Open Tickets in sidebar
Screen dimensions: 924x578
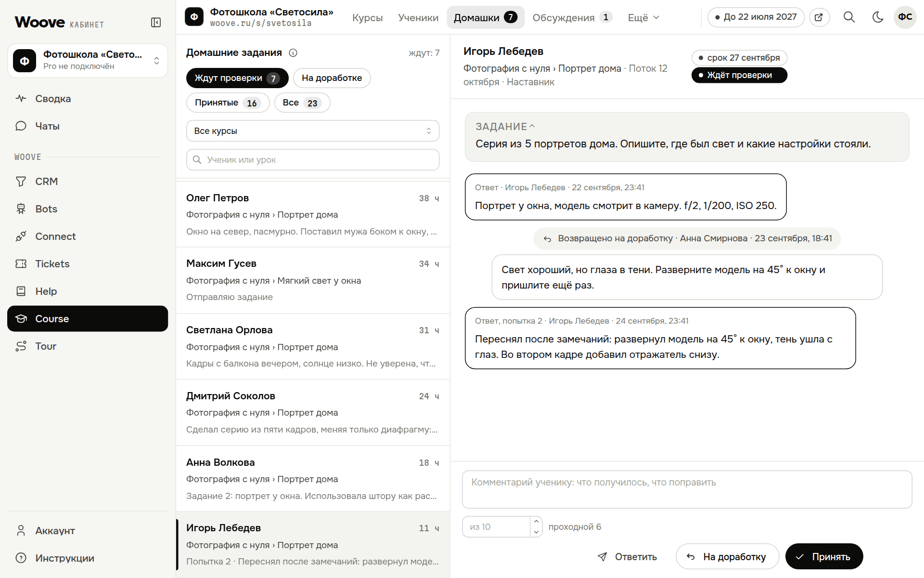[88, 264]
